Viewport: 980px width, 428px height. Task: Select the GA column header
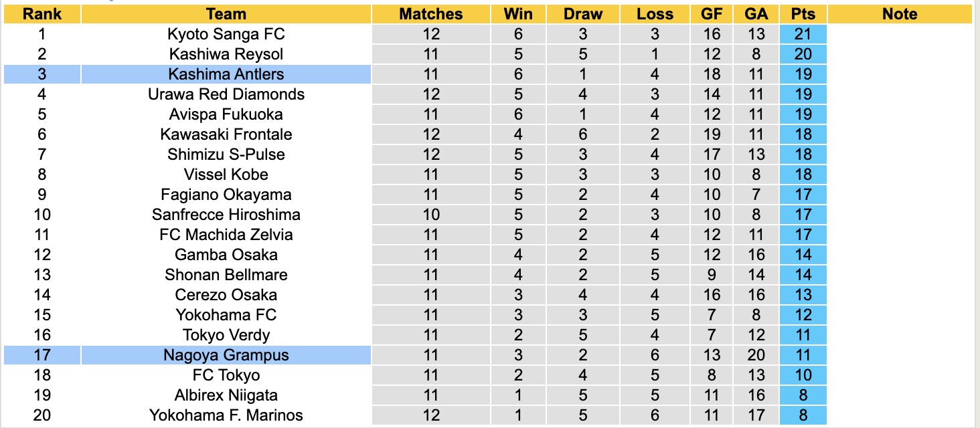coord(756,14)
